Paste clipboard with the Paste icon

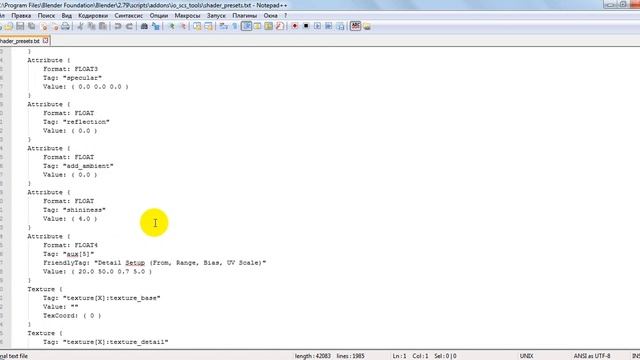(103, 27)
